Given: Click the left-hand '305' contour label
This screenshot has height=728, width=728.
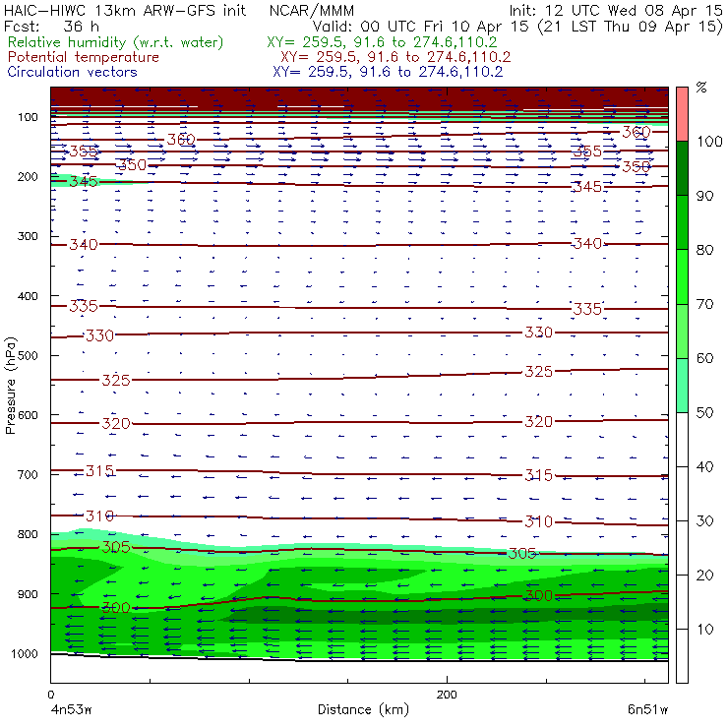Looking at the screenshot, I should [x=116, y=547].
